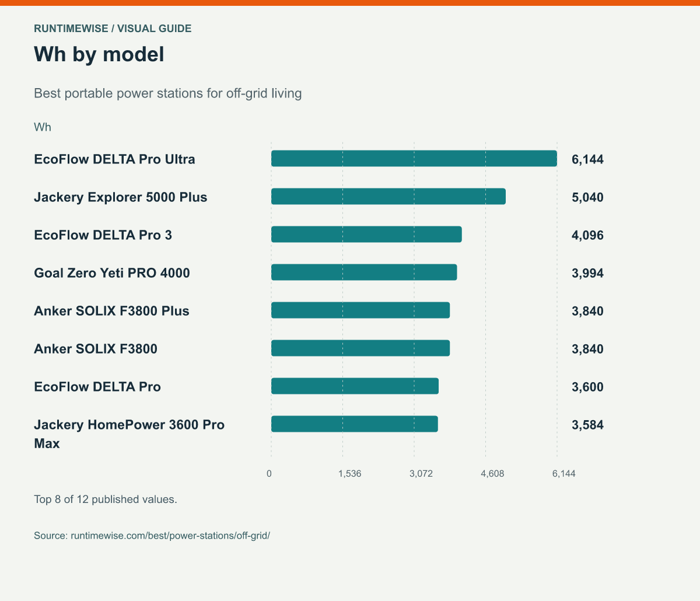Click the "Jackery Explorer 5000 Plus" label
This screenshot has width=700, height=601.
tap(121, 197)
